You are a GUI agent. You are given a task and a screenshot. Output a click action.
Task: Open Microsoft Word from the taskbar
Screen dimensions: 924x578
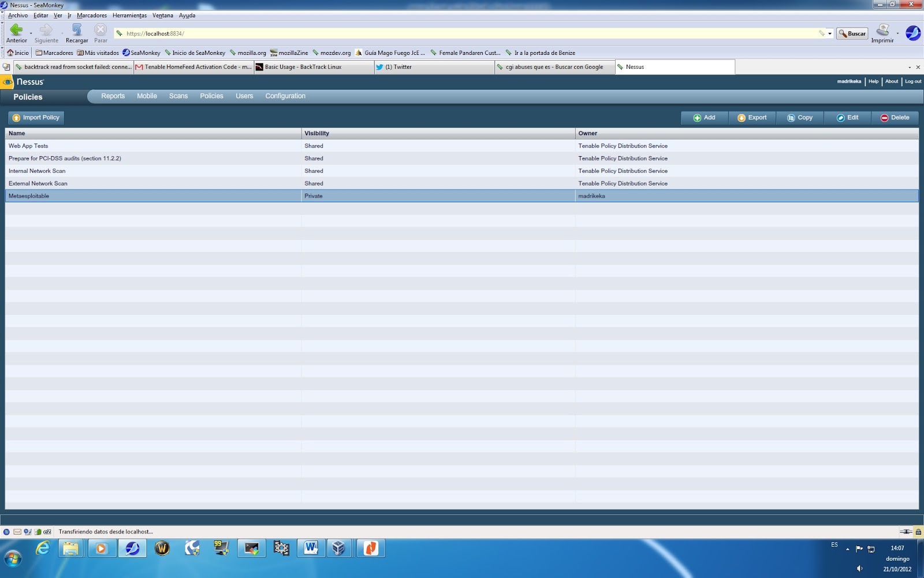coord(311,548)
